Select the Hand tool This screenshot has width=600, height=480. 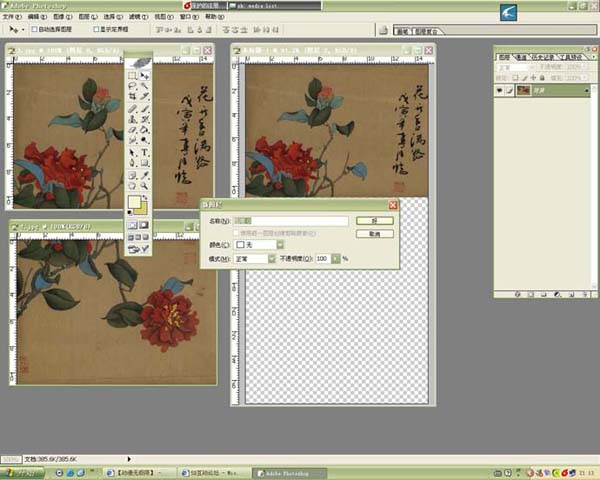coord(132,186)
